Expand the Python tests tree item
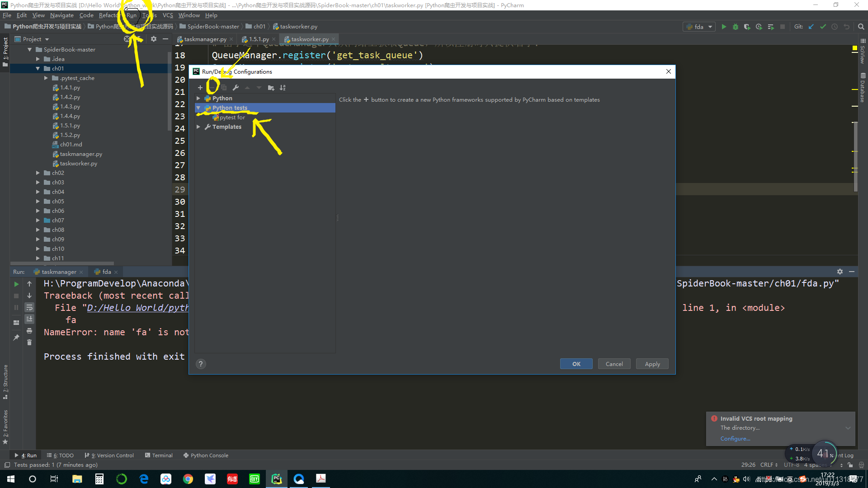 point(200,108)
